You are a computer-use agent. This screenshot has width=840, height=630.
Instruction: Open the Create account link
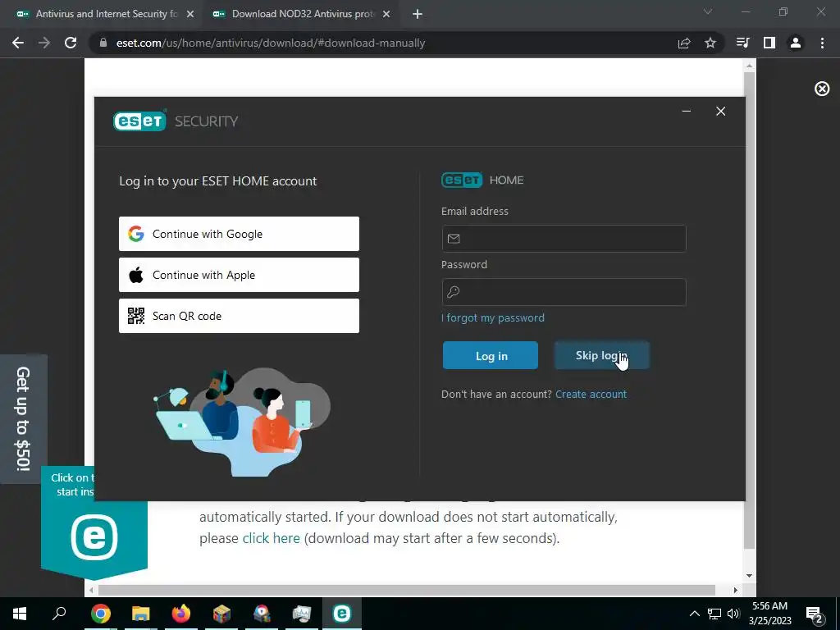point(591,395)
